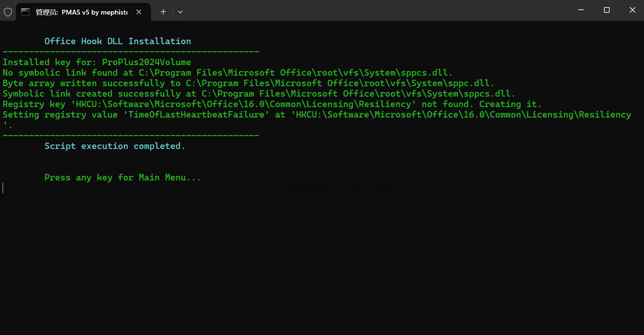This screenshot has width=644, height=335.
Task: Click the Office Hook DLL Installation heading
Action: pyautogui.click(x=117, y=41)
